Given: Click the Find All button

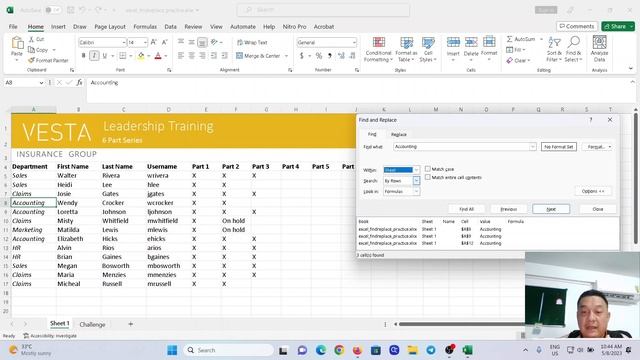Looking at the screenshot, I should (467, 209).
